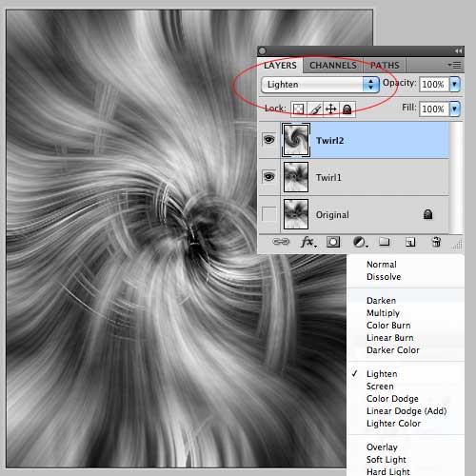Choose Normal blend mode

pos(382,265)
